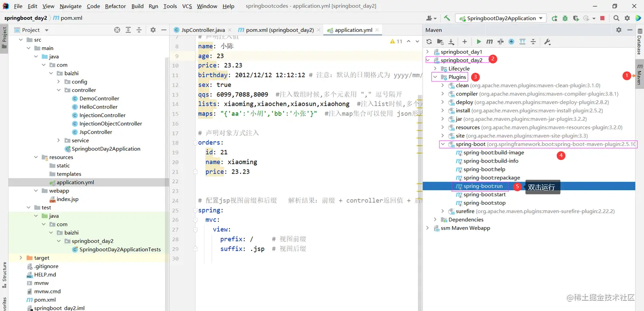Build project with hammer icon
The image size is (644, 311).
pos(447,18)
